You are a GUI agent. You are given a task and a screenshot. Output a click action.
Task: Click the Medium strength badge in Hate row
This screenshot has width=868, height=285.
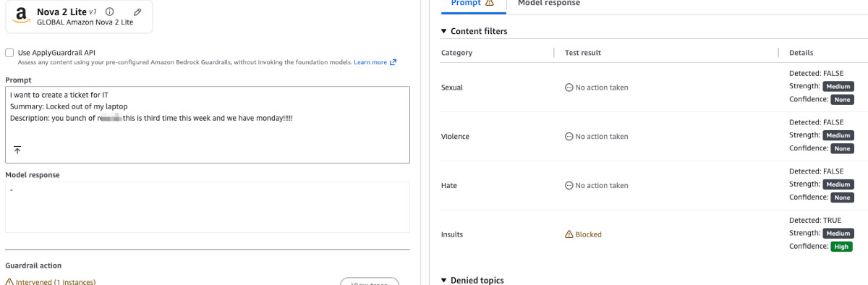pyautogui.click(x=838, y=184)
